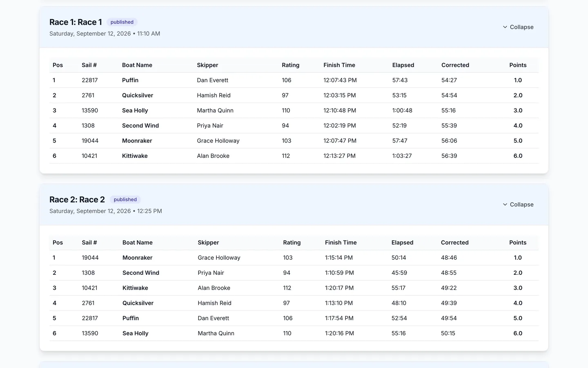Collapse the Race 2 results panel
This screenshot has width=588, height=368.
518,204
